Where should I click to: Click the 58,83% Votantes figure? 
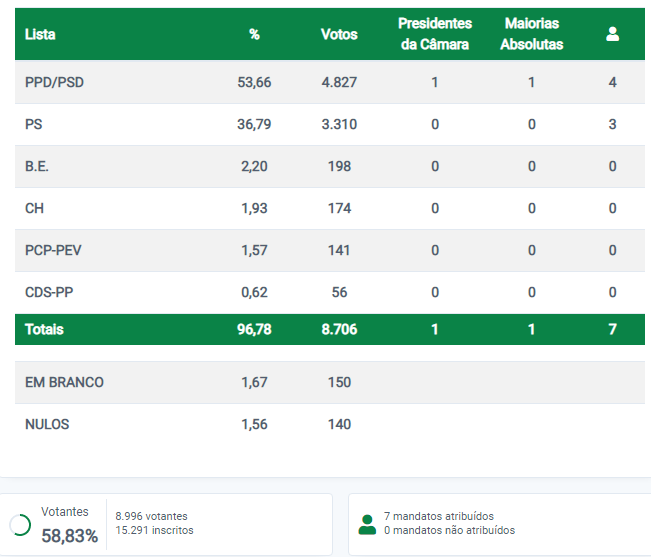tap(70, 535)
